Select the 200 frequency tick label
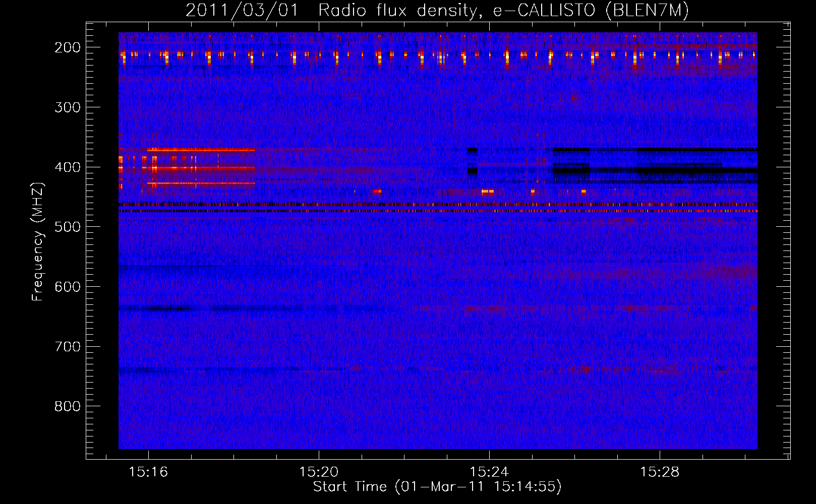Viewport: 816px width, 504px height. click(x=68, y=47)
